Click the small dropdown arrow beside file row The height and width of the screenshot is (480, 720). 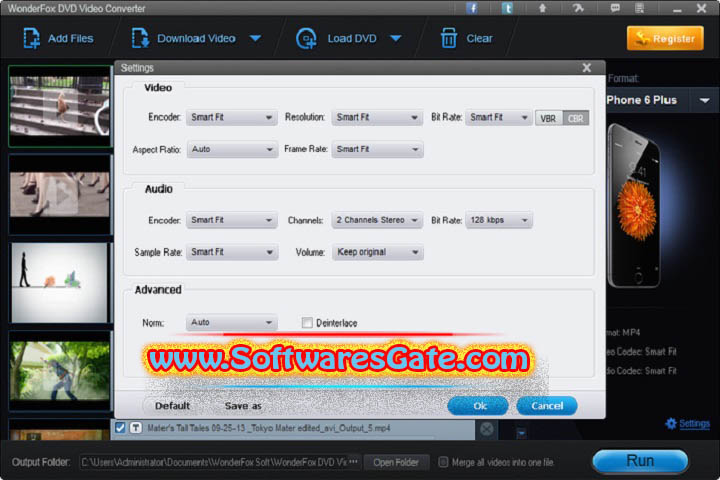521,432
